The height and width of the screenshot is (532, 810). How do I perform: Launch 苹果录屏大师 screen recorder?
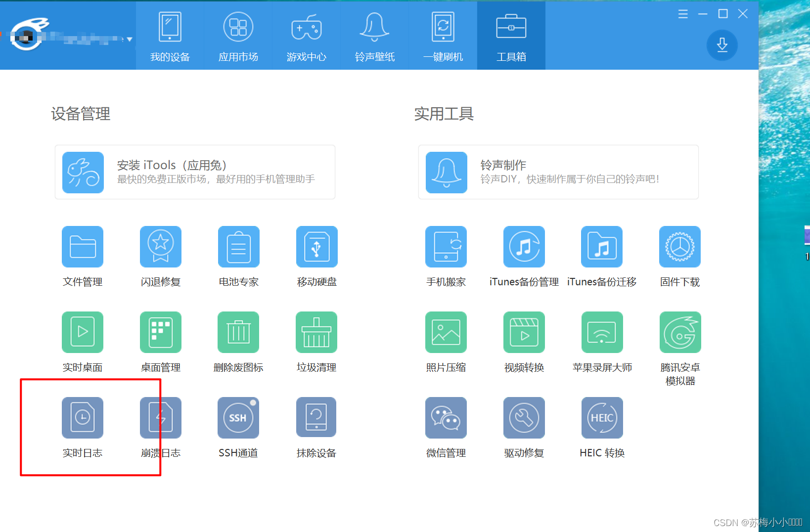(602, 332)
